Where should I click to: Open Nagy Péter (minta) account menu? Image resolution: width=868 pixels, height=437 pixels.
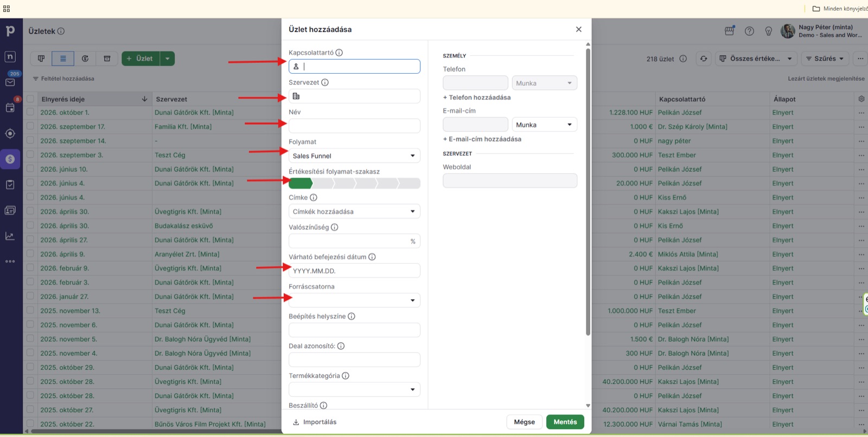click(821, 31)
